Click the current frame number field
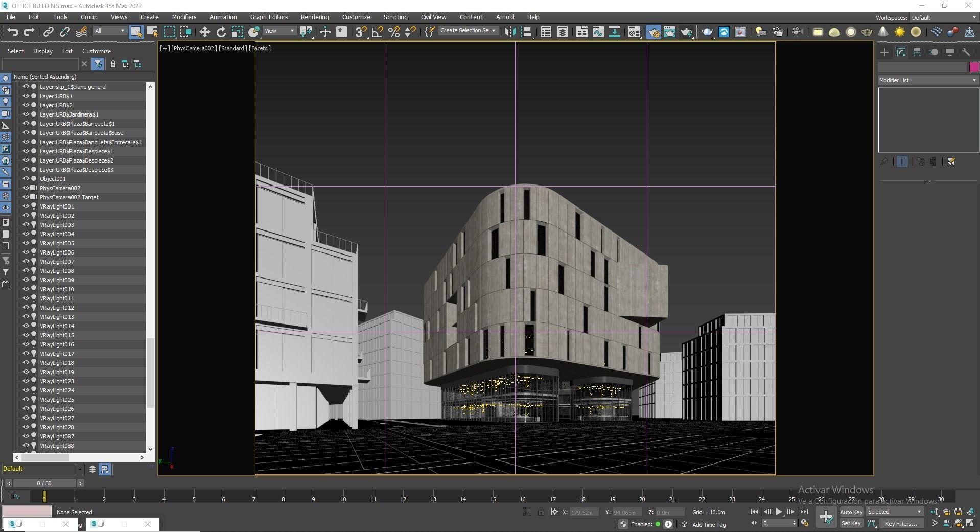 point(776,523)
